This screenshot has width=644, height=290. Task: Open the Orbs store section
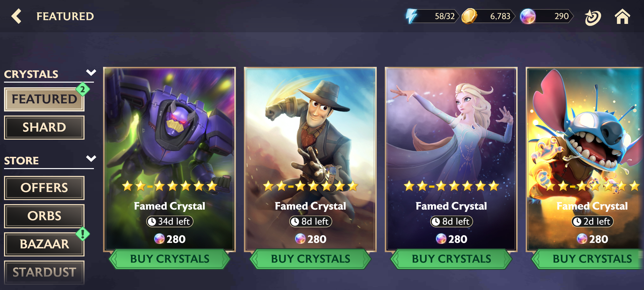pos(44,216)
